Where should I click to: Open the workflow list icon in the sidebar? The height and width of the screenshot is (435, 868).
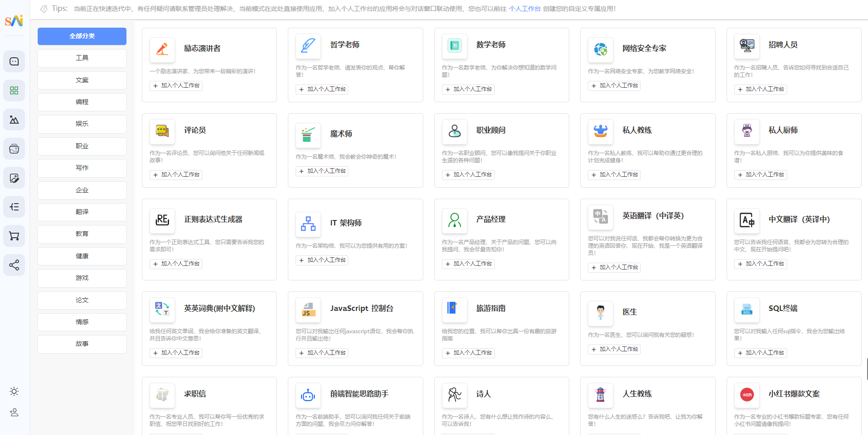pos(14,207)
